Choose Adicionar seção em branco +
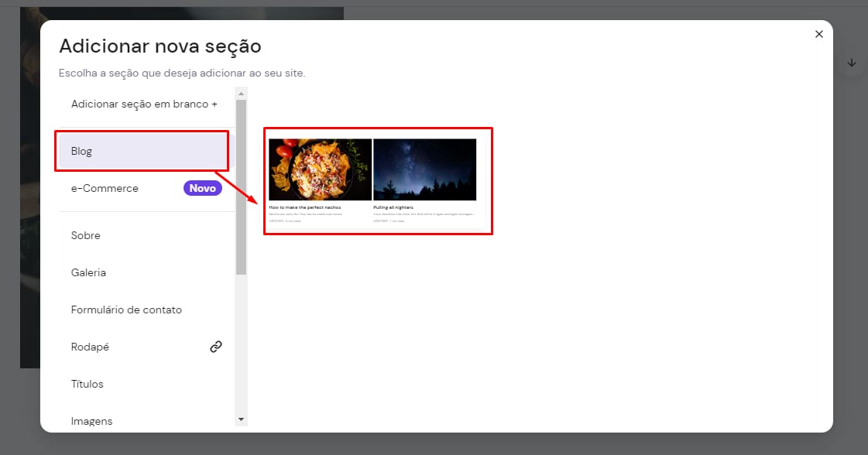 point(144,104)
